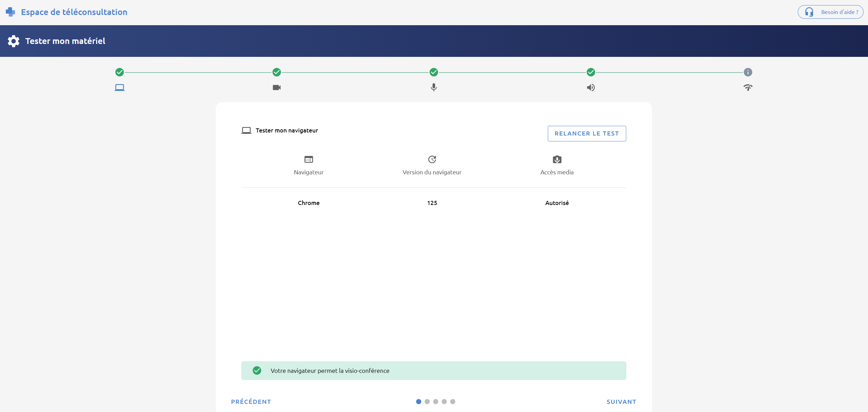Image resolution: width=868 pixels, height=412 pixels.
Task: Click the grey info badge above network step
Action: [748, 72]
